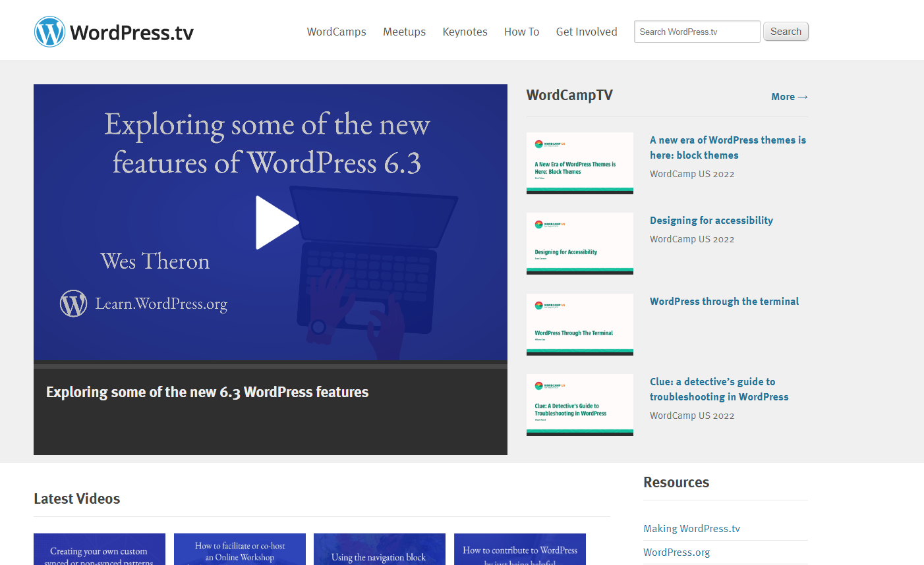Click WordCamp US 2022 under Clue detective's guide
The width and height of the screenshot is (924, 565).
pos(692,416)
